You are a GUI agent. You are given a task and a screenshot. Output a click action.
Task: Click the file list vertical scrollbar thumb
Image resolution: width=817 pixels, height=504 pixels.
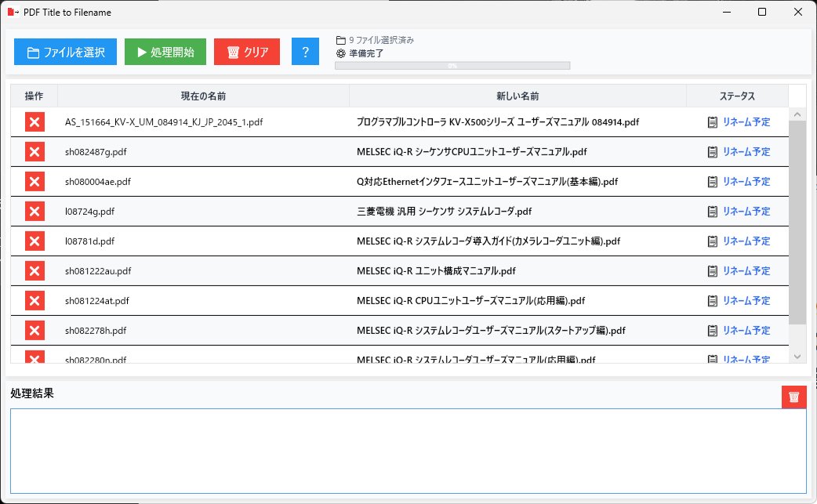[x=797, y=223]
